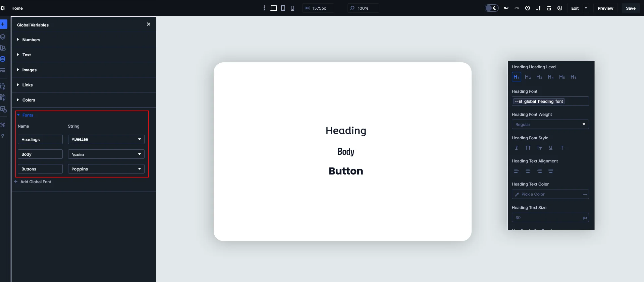
Task: Click the Home label in the top bar
Action: click(17, 8)
